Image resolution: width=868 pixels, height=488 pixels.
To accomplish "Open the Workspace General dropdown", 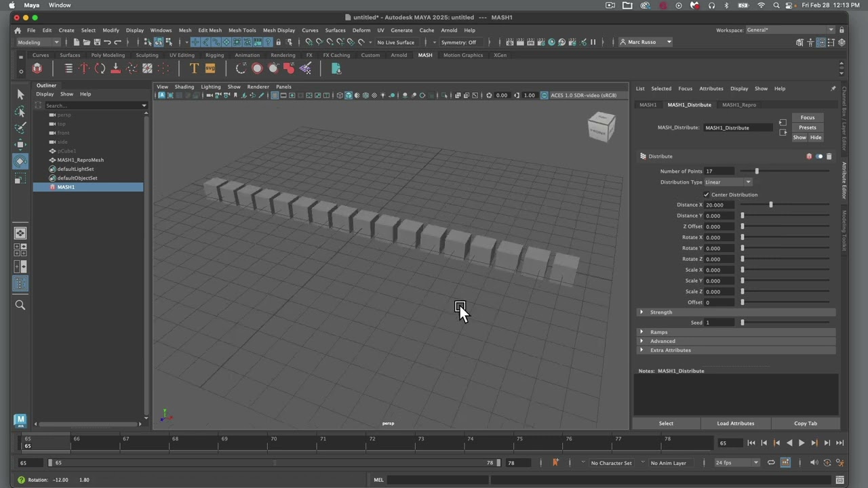I will [790, 30].
